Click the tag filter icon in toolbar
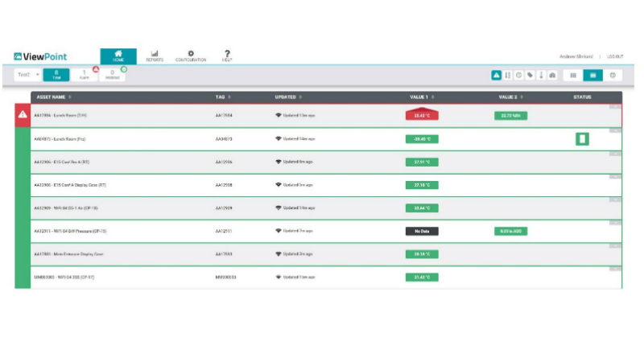This screenshot has width=644, height=362. point(530,75)
